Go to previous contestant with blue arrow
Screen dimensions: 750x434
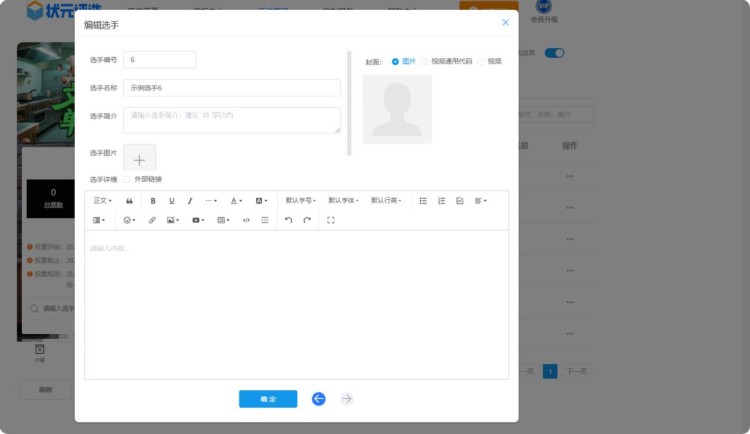[x=318, y=399]
